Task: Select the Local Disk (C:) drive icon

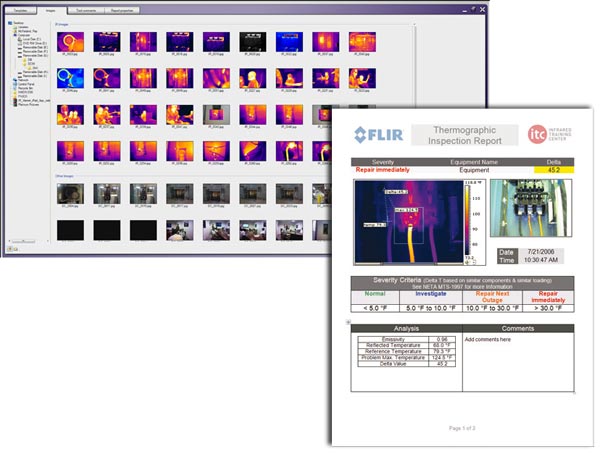Action: point(20,39)
